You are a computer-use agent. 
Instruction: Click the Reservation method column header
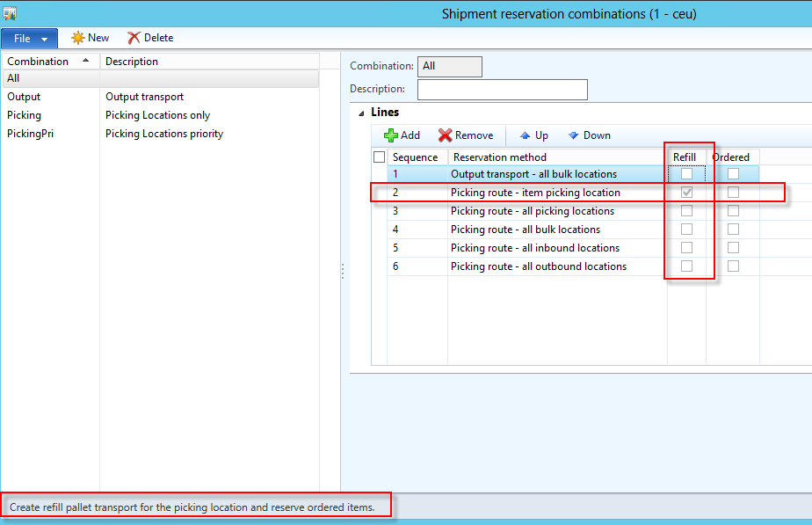pos(499,157)
